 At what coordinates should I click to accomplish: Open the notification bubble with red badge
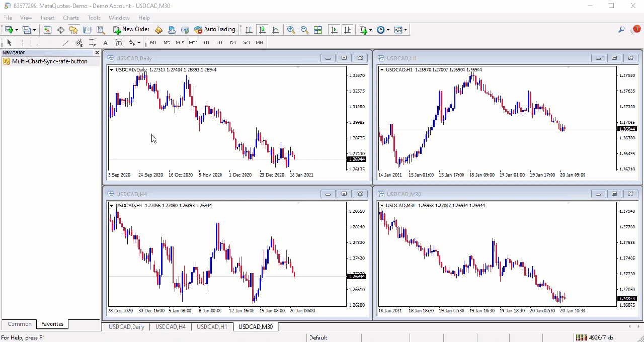point(635,30)
